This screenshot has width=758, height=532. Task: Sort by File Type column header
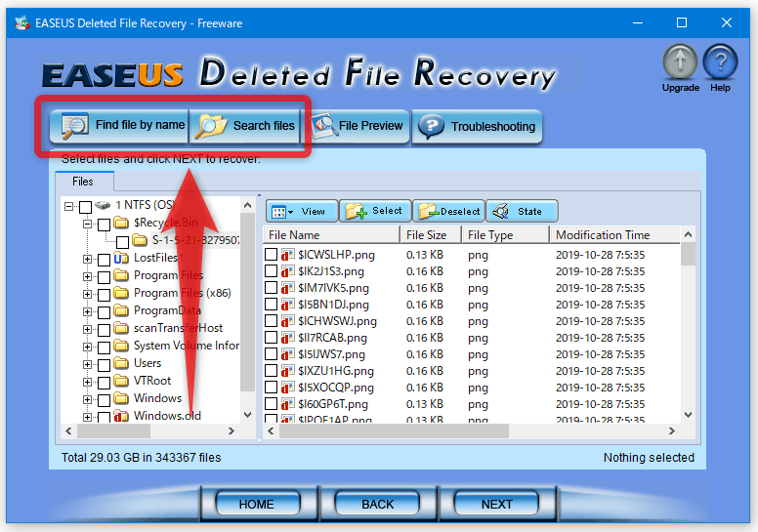506,235
